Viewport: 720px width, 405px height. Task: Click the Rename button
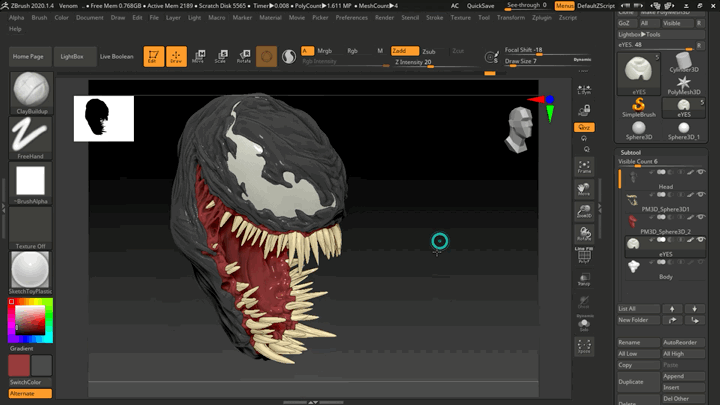coord(639,343)
